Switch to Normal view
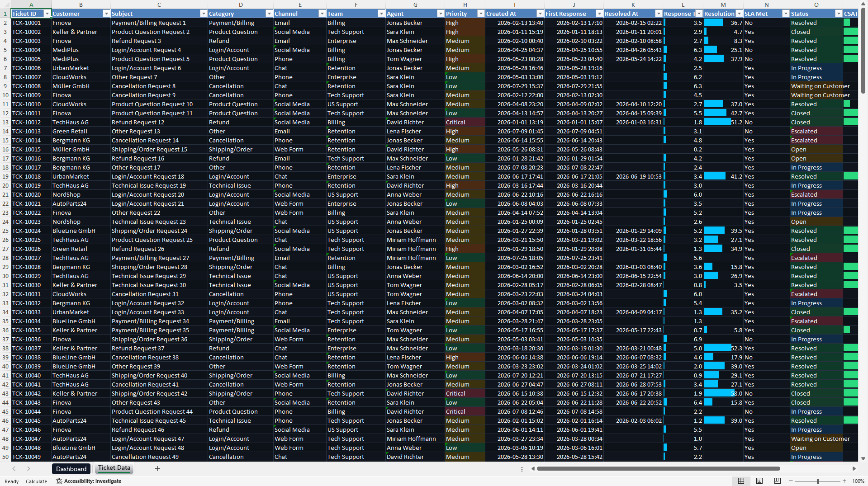Viewport: 868px width, 486px height. 741,481
